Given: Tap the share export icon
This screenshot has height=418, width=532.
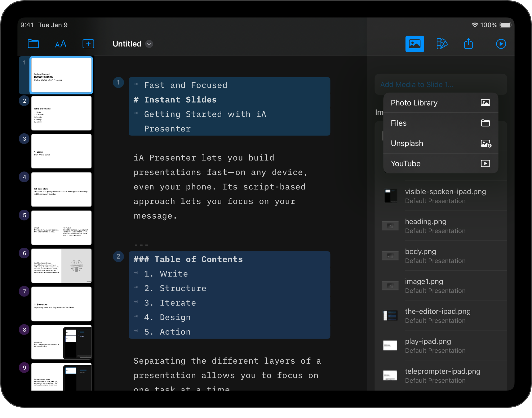Looking at the screenshot, I should pos(468,44).
